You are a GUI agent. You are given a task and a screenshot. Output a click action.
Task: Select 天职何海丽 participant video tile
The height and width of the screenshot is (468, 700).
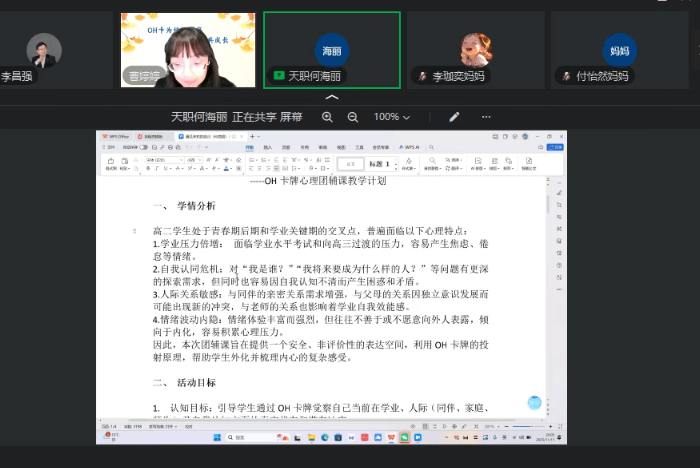tap(331, 50)
